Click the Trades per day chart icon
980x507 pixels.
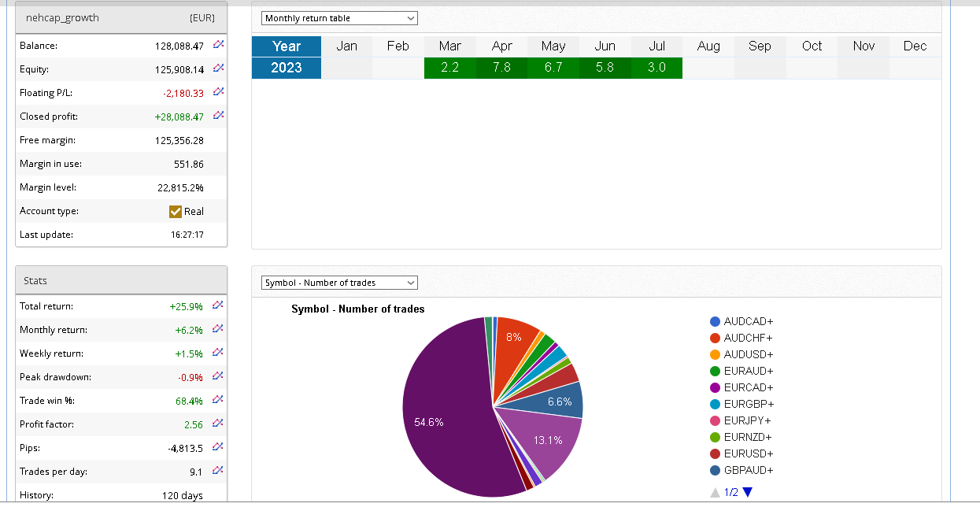pos(219,471)
